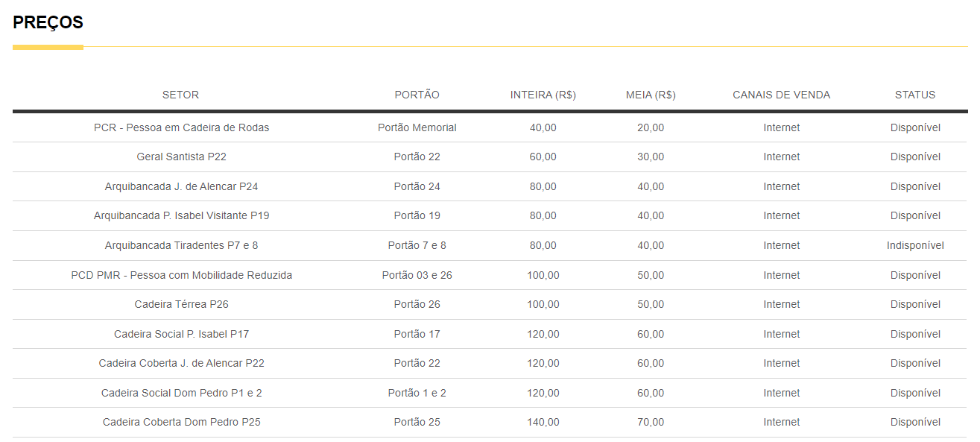
Task: Click the PORTÃO column header
Action: pyautogui.click(x=417, y=95)
